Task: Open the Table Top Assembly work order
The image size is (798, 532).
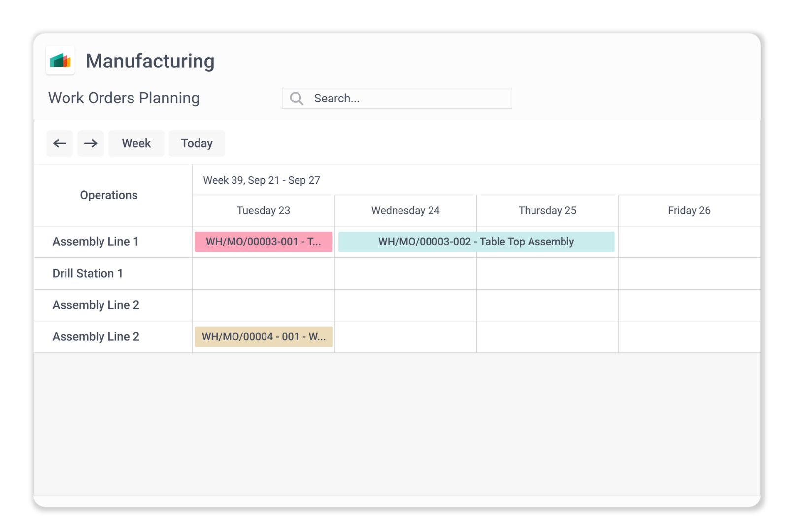Action: pos(476,242)
